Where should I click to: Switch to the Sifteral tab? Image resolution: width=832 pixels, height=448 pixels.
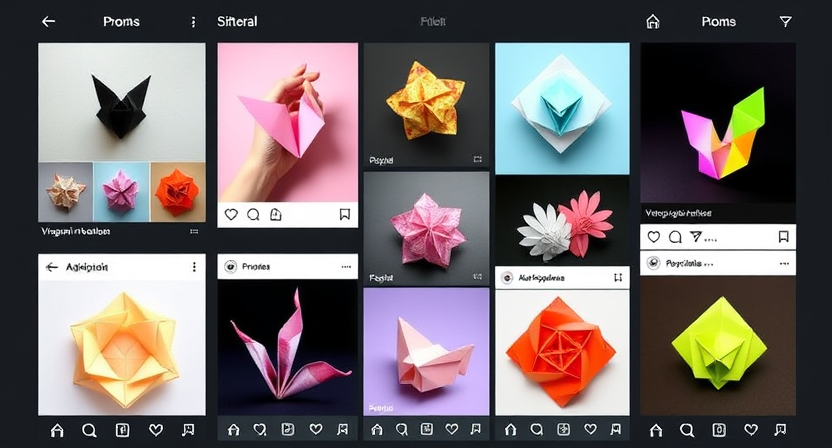[237, 21]
